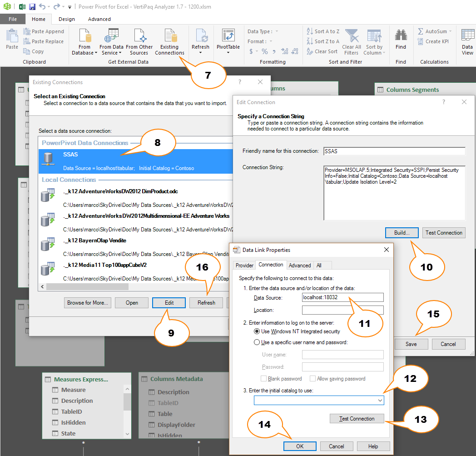Click the Save icon in title bar
This screenshot has width=476, height=456.
click(32, 7)
